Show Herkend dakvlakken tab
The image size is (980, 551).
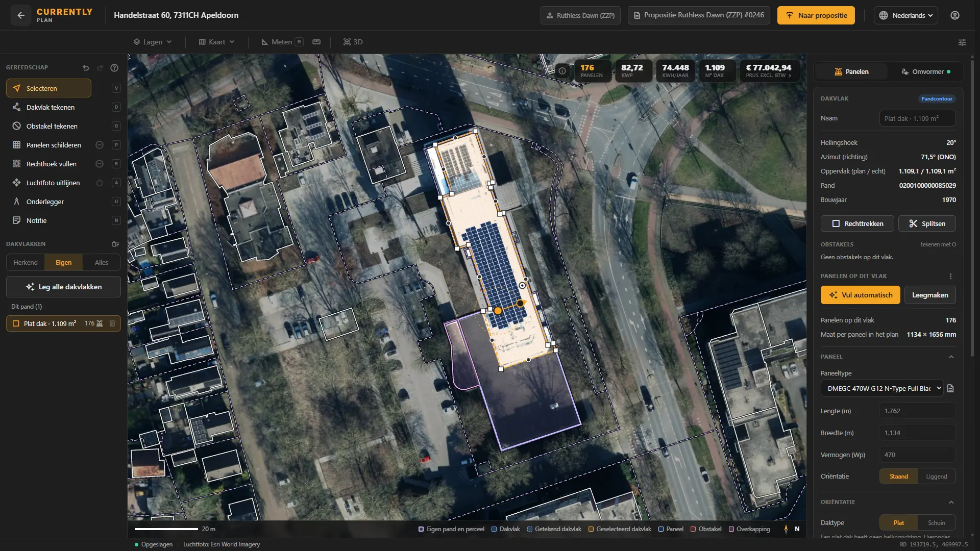coord(26,262)
